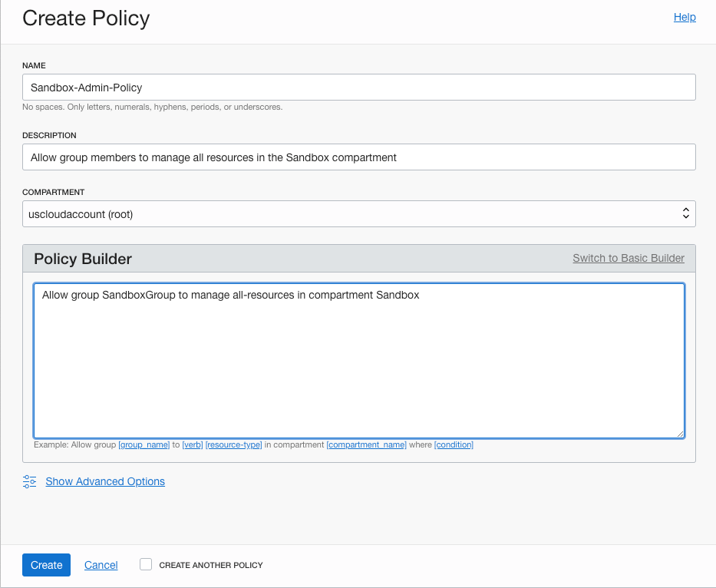Click the Show Advanced Options sliders icon
This screenshot has width=716, height=588.
tap(29, 481)
